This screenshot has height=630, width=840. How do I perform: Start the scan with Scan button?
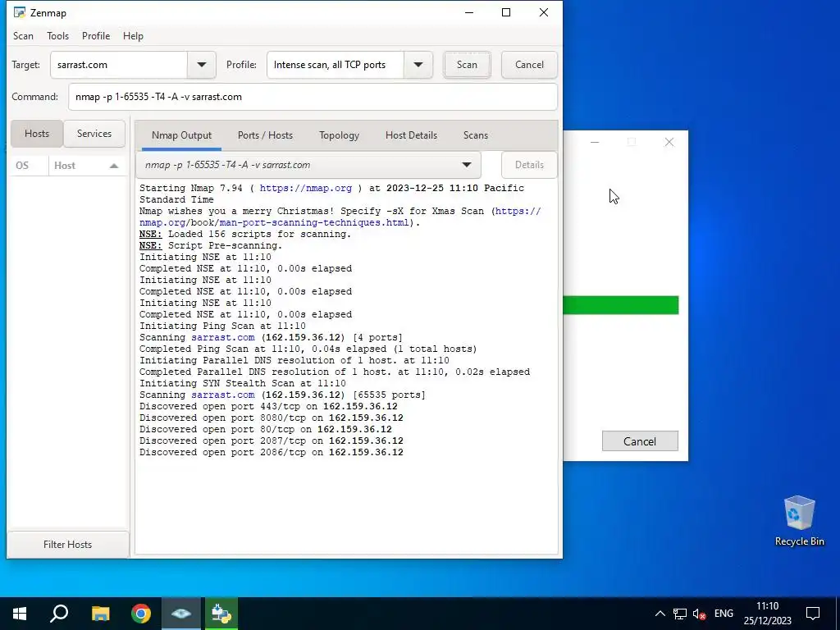tap(467, 65)
